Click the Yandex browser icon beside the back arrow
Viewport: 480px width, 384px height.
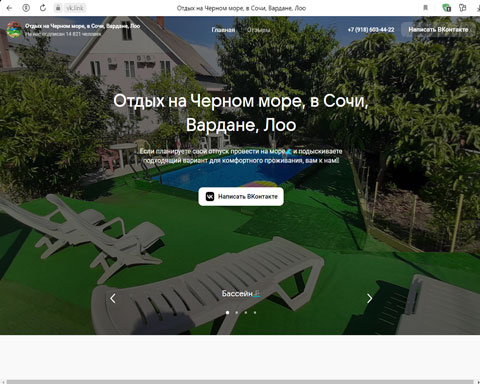(26, 8)
